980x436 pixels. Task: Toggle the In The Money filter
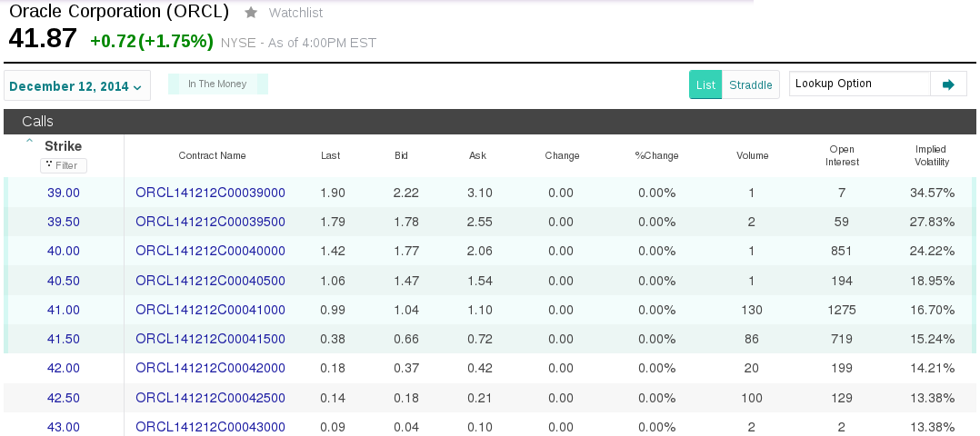(x=217, y=84)
